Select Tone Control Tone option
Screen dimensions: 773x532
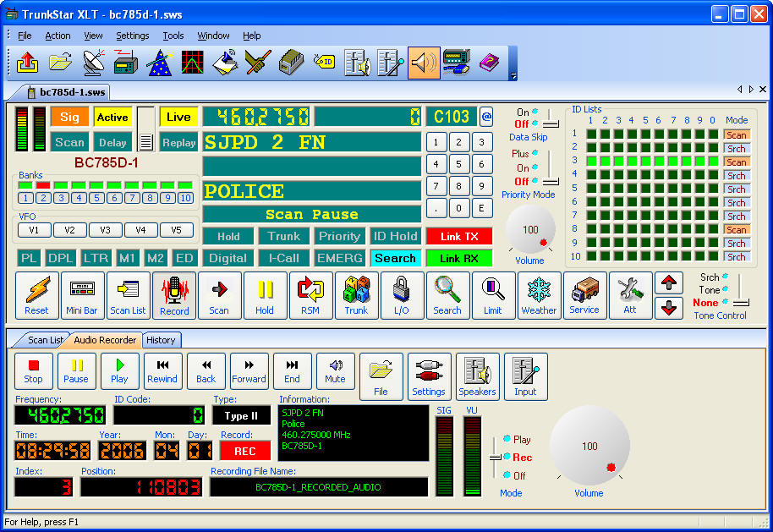pyautogui.click(x=713, y=290)
